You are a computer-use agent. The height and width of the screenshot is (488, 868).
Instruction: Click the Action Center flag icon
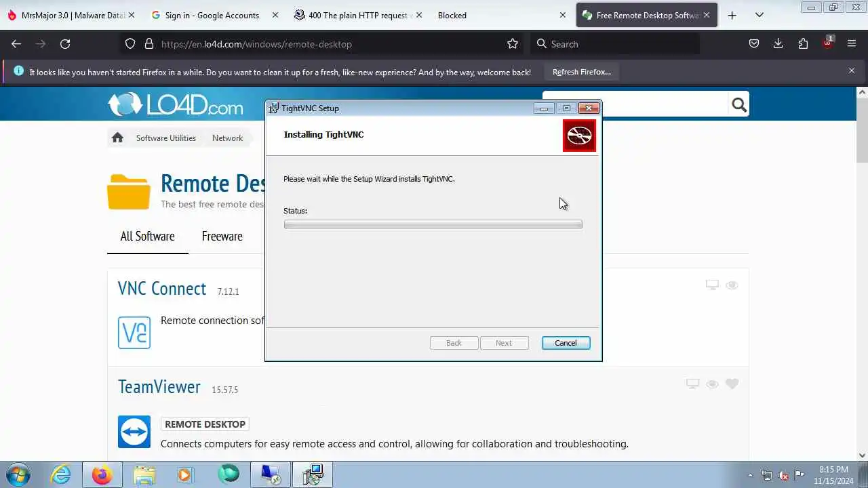click(799, 475)
